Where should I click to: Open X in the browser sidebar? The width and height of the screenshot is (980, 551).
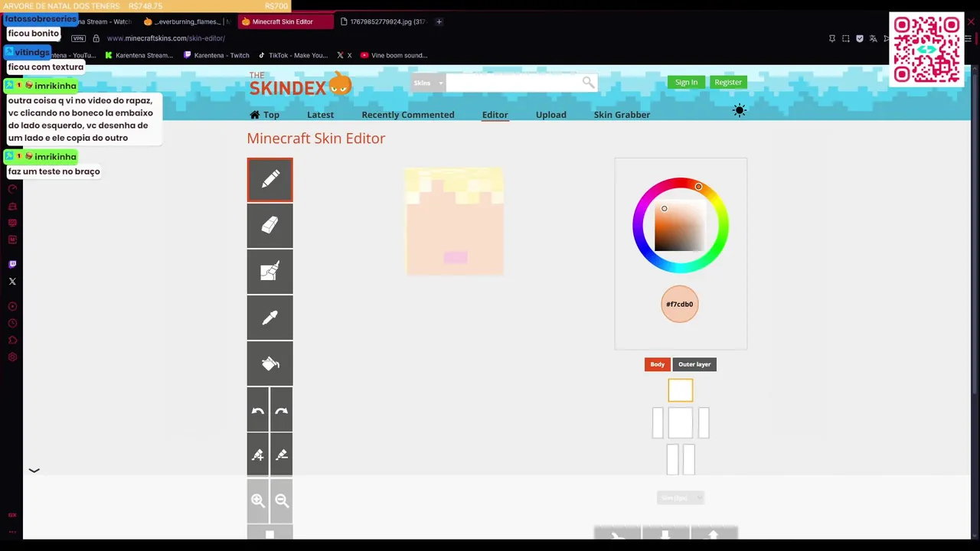click(x=12, y=282)
